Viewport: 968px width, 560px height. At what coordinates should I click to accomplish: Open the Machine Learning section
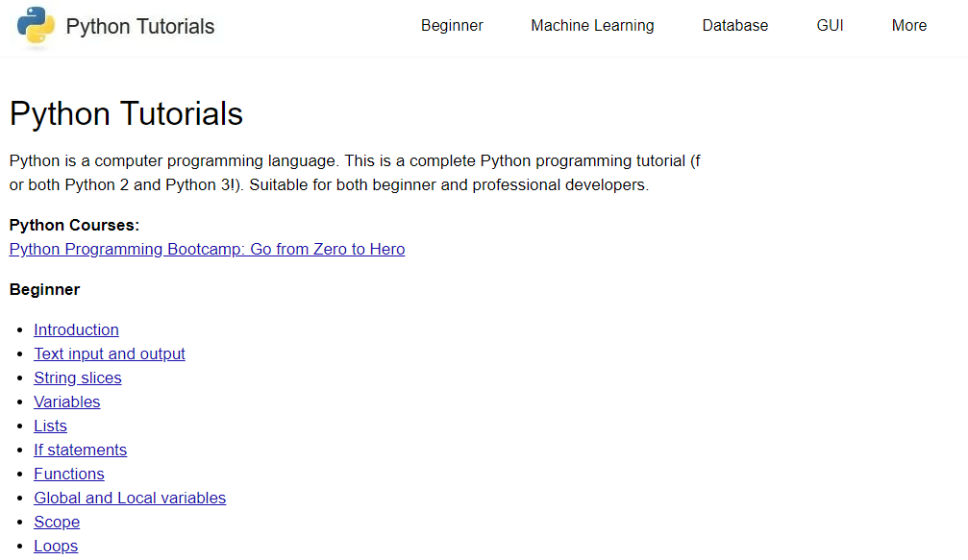point(592,25)
